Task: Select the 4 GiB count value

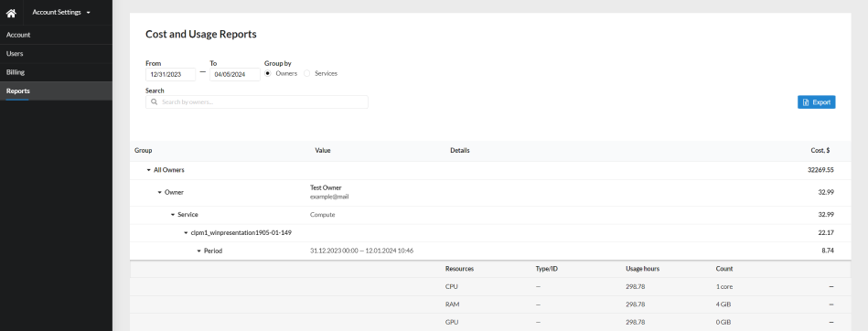Action: click(x=723, y=304)
